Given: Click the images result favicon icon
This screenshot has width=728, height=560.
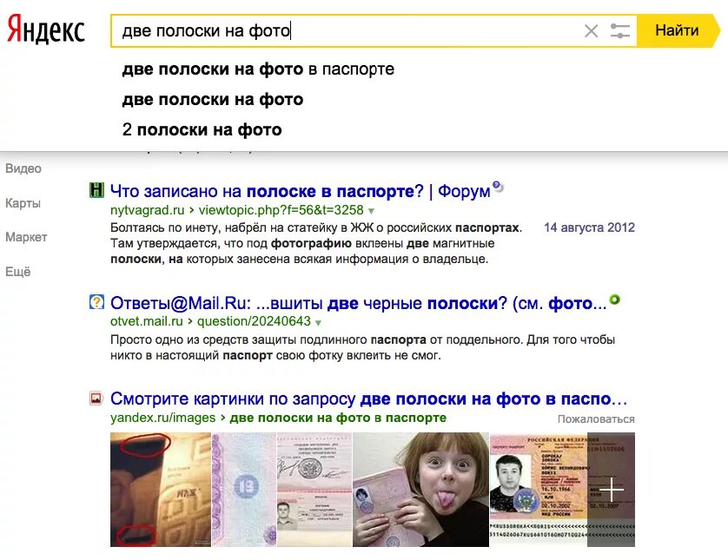Looking at the screenshot, I should pos(96,399).
